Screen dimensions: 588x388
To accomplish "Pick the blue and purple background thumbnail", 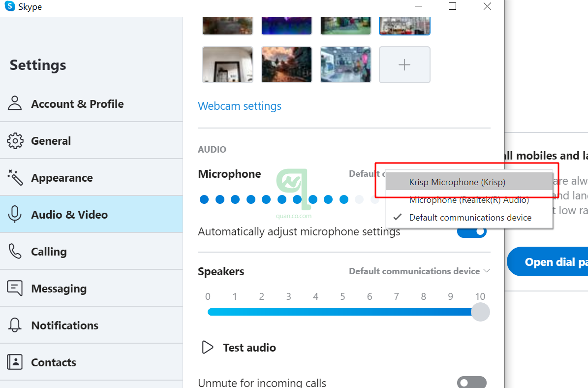I will [286, 26].
